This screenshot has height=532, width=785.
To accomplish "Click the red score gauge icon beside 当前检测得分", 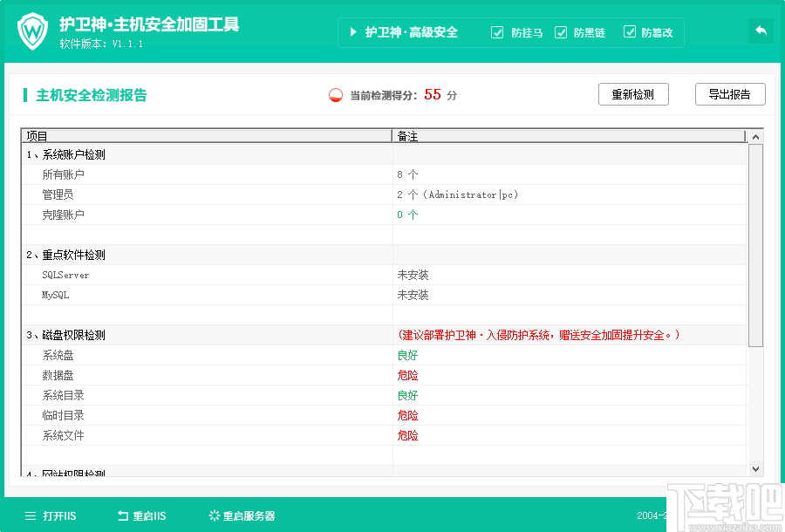I will [336, 94].
